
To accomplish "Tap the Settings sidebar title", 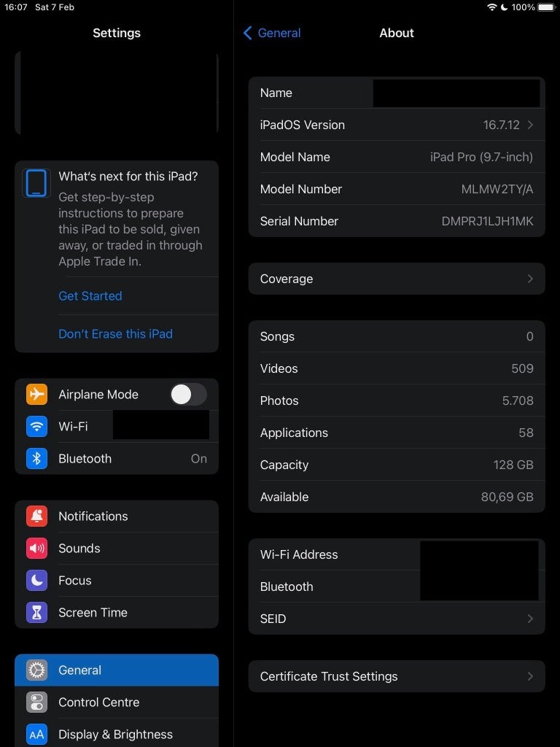I will [117, 33].
